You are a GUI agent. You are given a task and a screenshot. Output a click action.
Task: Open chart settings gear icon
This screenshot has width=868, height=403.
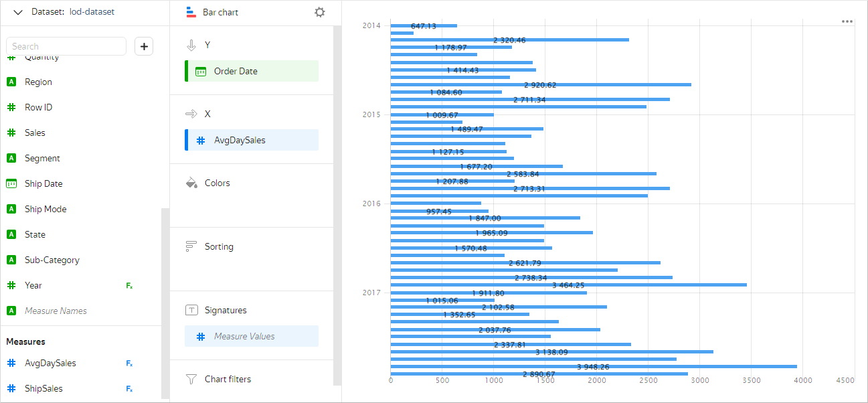[320, 12]
